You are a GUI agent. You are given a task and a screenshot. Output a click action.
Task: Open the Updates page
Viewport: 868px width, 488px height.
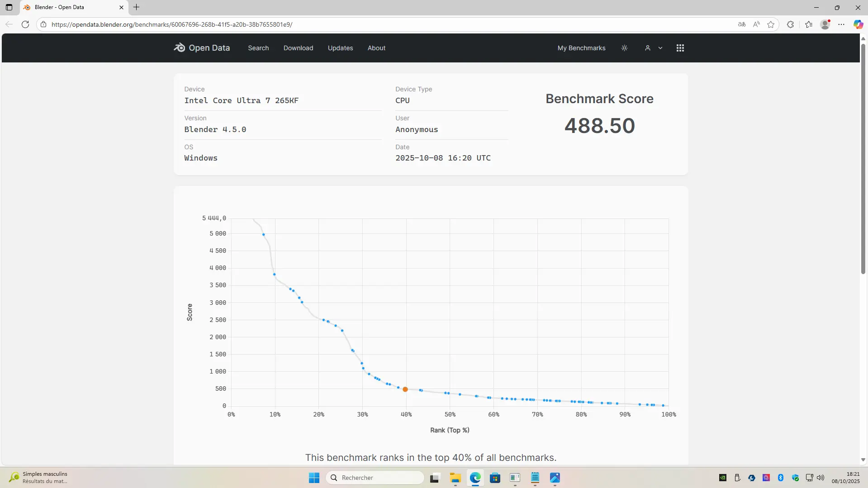[341, 48]
